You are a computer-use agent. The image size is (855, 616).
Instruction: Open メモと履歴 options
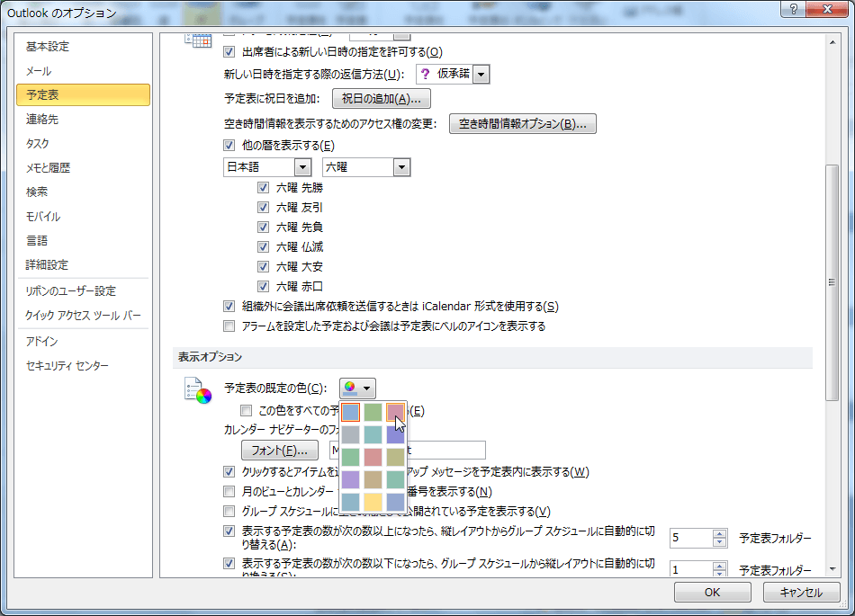[x=83, y=168]
